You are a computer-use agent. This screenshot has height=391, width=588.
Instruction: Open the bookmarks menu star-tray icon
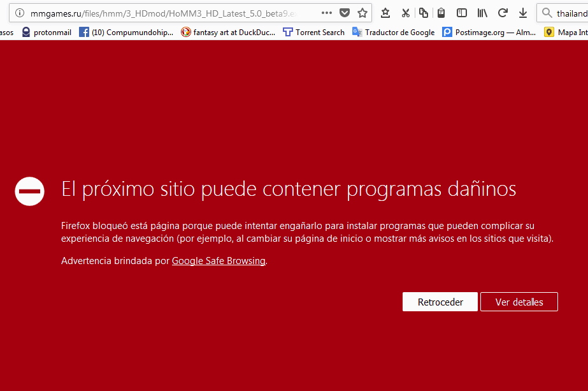pos(385,13)
